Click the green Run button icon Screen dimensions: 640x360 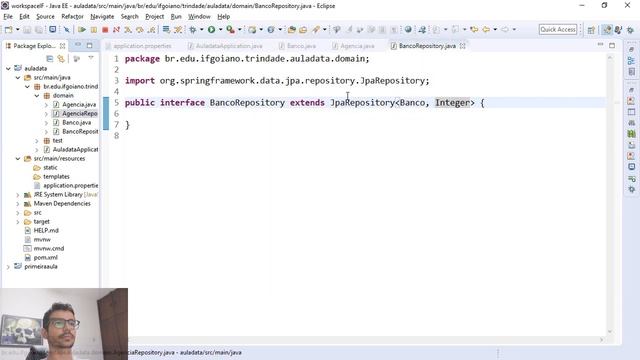[x=211, y=29]
